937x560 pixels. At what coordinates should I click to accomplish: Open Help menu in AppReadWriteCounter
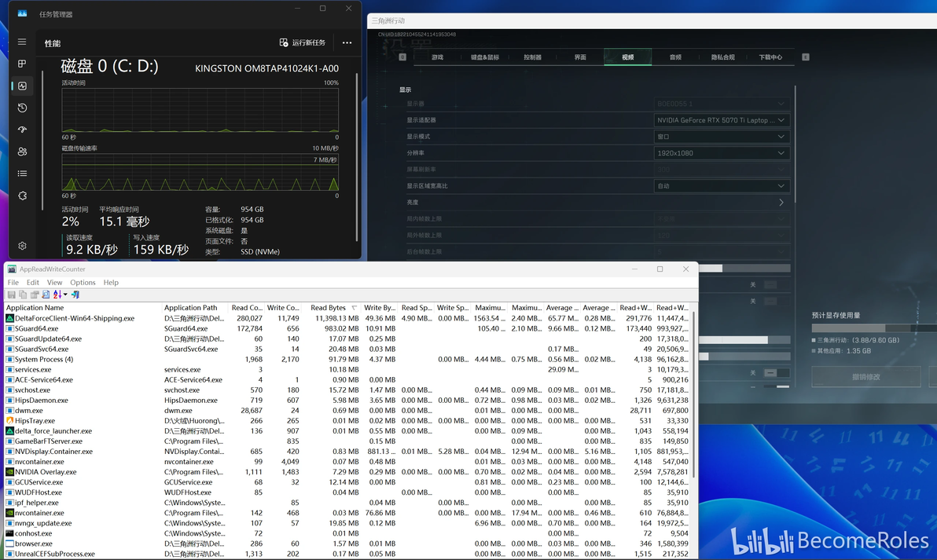111,283
